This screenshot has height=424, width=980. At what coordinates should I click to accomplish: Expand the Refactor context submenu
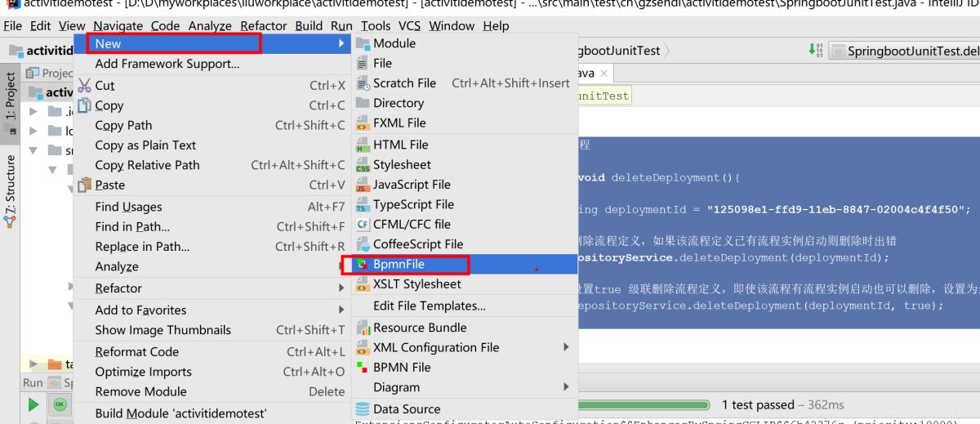212,288
